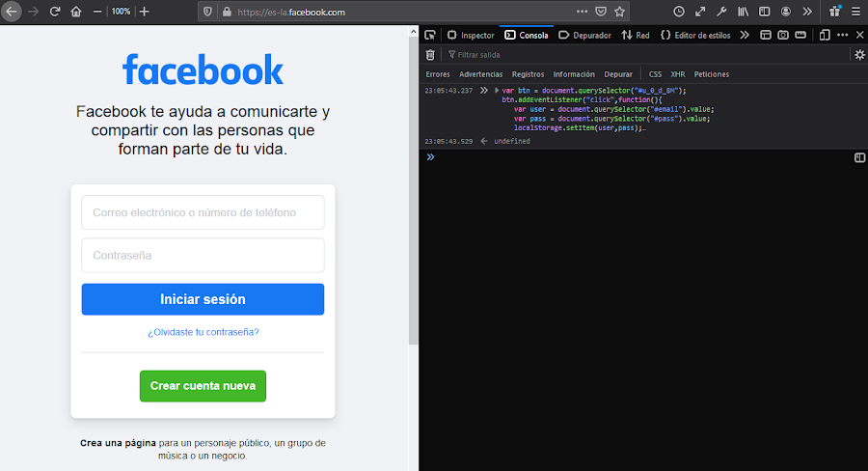
Task: Click the Contraseña password field
Action: tap(203, 256)
